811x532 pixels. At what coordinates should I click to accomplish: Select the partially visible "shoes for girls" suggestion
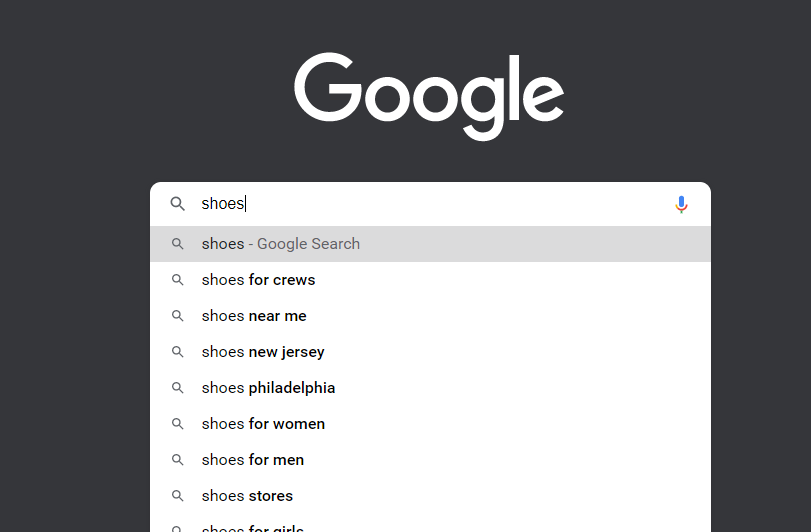point(253,527)
